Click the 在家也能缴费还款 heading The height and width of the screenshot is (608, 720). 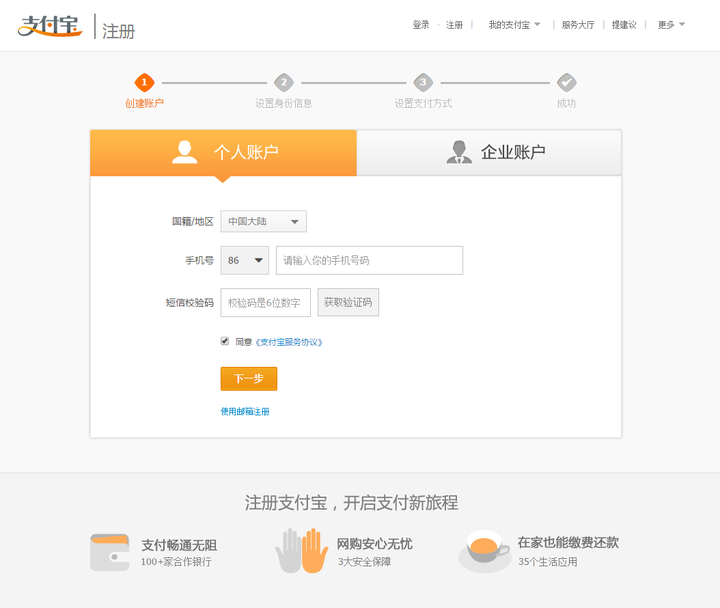coord(568,542)
